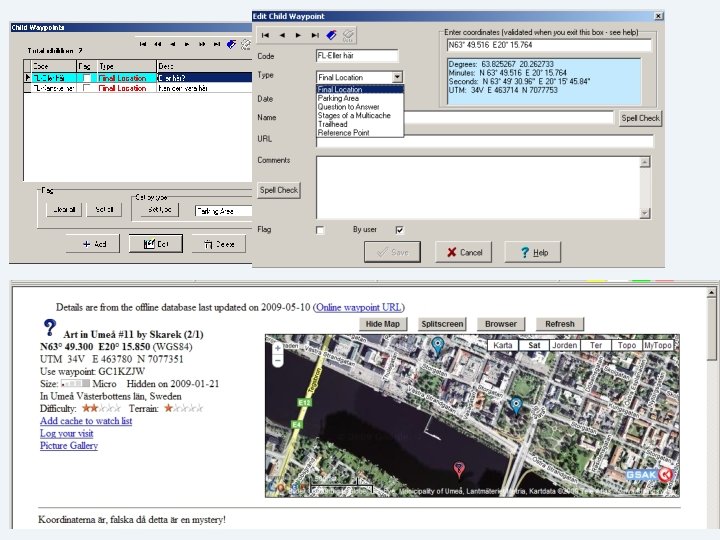Toggle the By user checkbox
This screenshot has width=720, height=540.
point(399,230)
